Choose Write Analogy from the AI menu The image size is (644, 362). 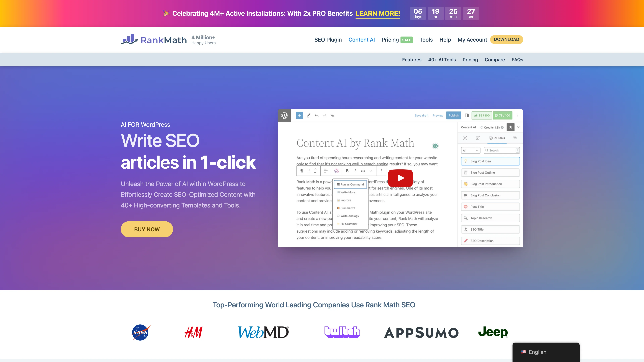click(348, 216)
